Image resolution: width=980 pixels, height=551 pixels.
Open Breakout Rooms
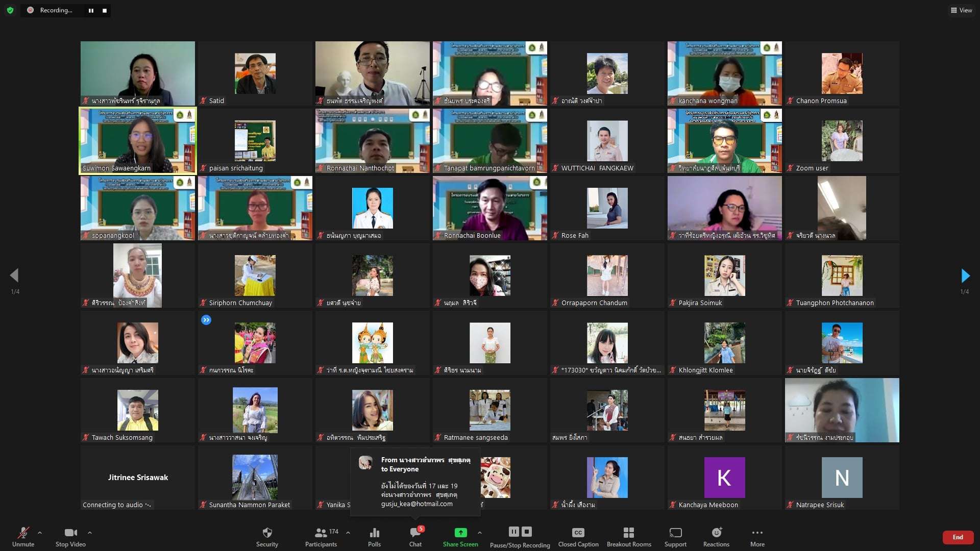pos(629,537)
